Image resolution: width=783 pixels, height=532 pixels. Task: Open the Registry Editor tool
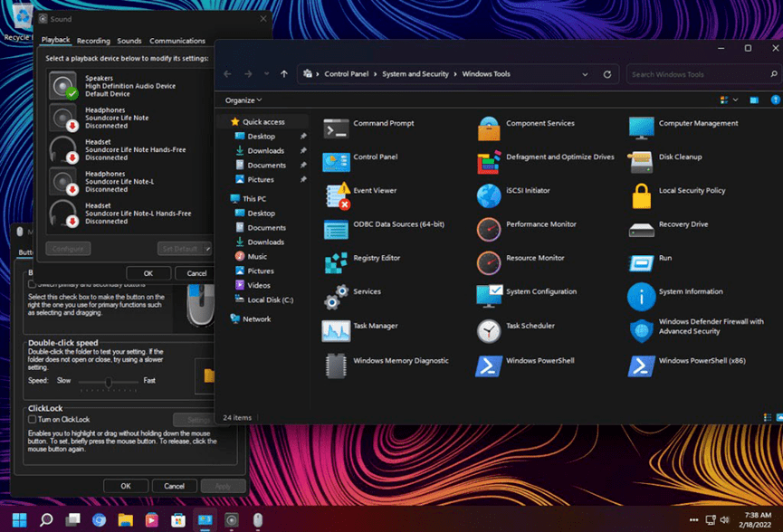click(337, 263)
